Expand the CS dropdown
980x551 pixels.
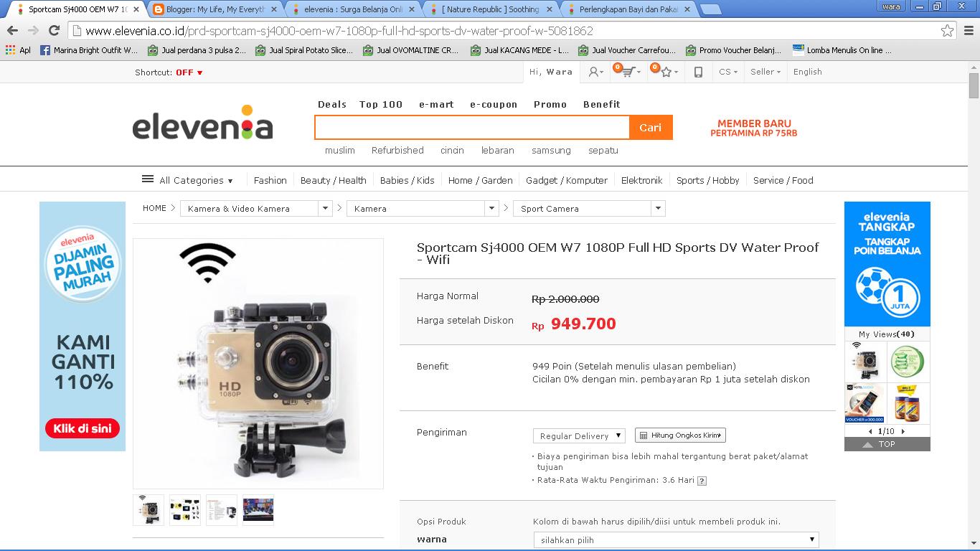click(728, 72)
